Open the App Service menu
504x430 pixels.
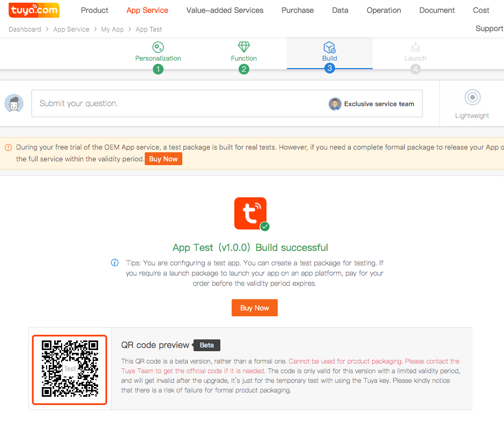coord(147,10)
